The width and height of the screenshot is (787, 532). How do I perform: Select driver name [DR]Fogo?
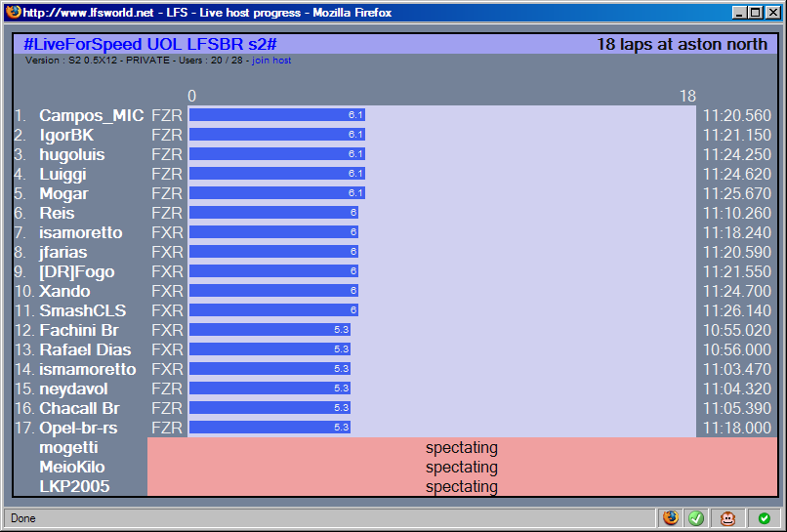coord(77,272)
